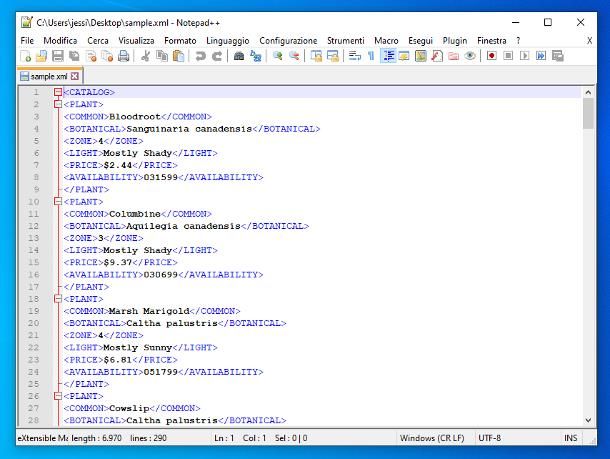This screenshot has width=610, height=459.
Task: Zoom in using the magnifier plus icon
Action: [x=277, y=56]
